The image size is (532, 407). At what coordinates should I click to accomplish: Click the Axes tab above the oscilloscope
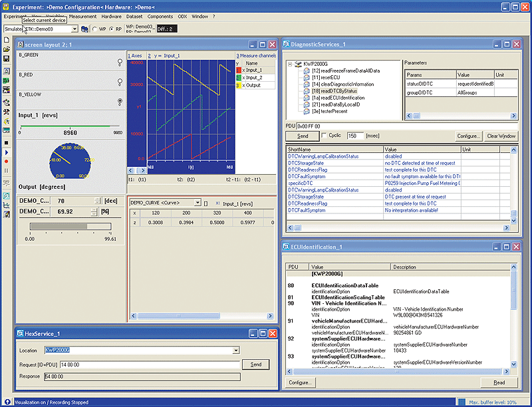click(136, 56)
